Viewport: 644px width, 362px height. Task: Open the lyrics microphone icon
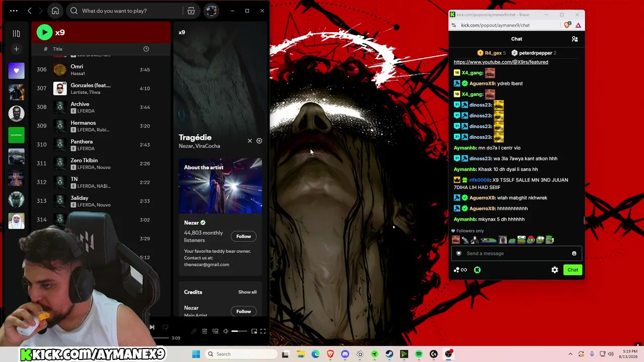(194, 331)
